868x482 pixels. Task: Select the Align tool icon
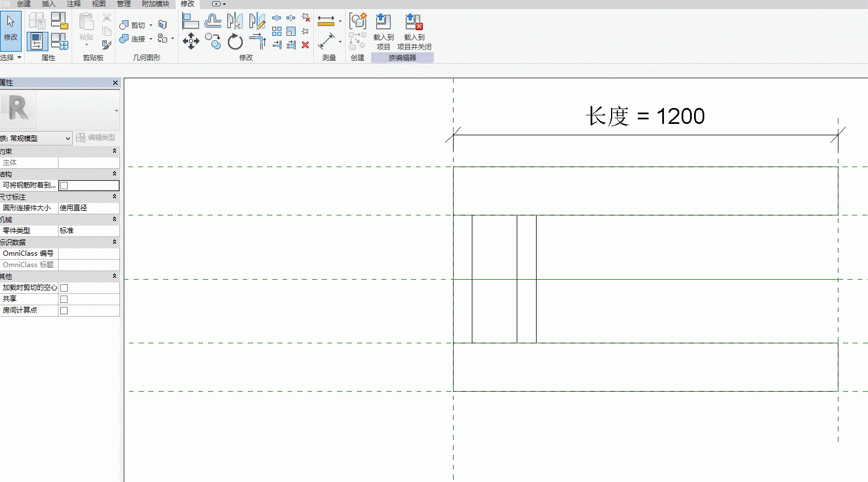[190, 21]
